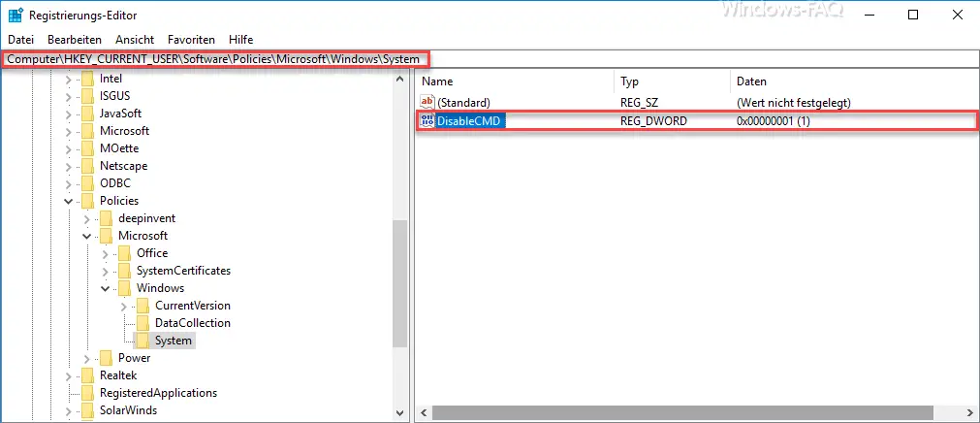Click the 0x00000001 (1) data cell
The width and height of the screenshot is (980, 423).
[x=774, y=121]
